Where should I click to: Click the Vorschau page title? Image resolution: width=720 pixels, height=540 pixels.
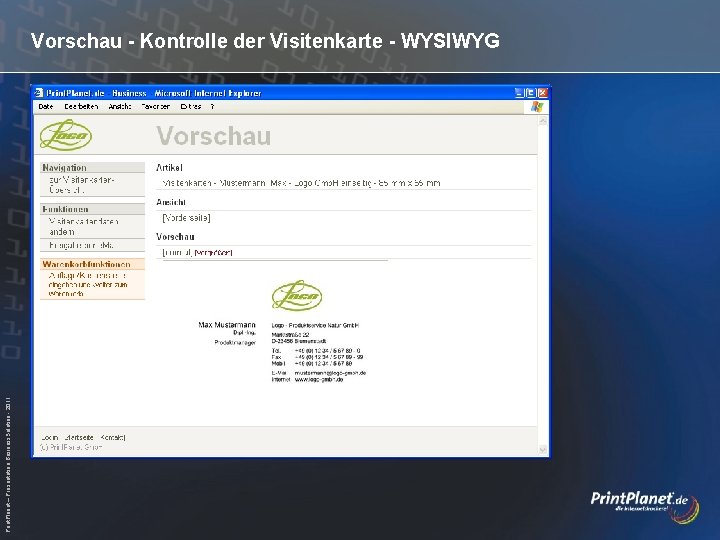tap(214, 136)
